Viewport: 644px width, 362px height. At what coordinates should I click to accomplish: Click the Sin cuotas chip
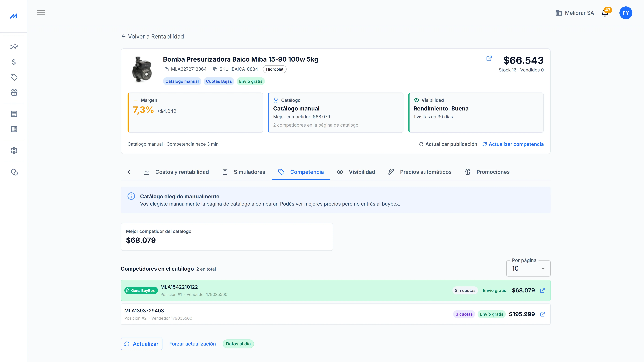[465, 291]
